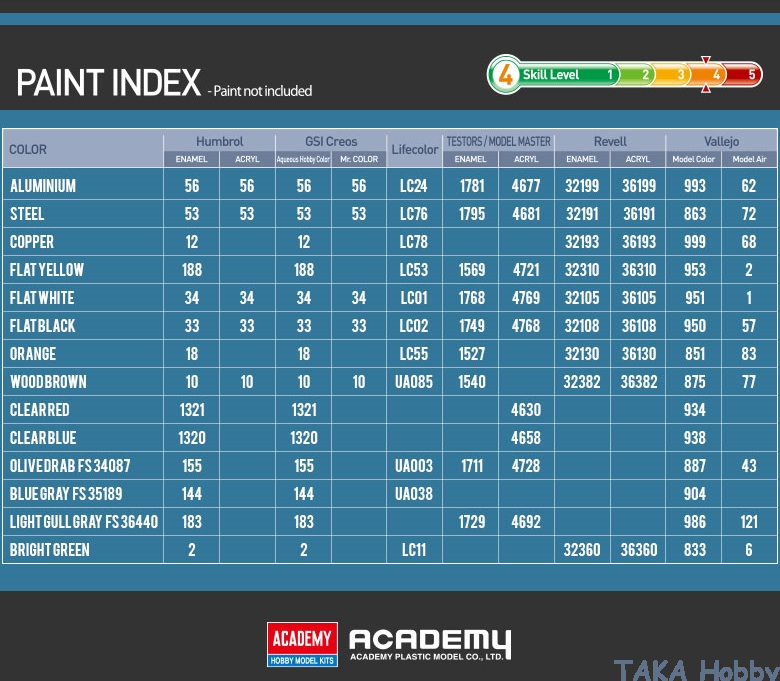This screenshot has height=681, width=780.
Task: Click the orange number 4 skill badge
Action: [x=506, y=75]
